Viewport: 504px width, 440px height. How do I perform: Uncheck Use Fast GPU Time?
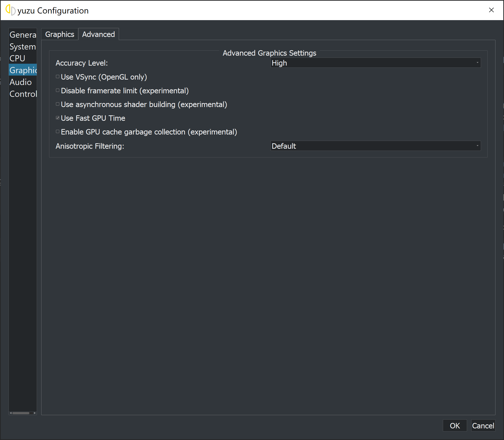(58, 118)
